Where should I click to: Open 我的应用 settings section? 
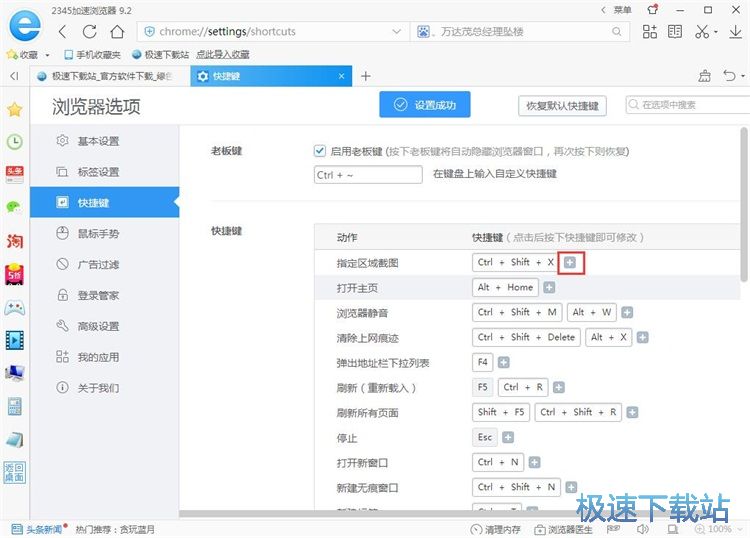coord(104,357)
